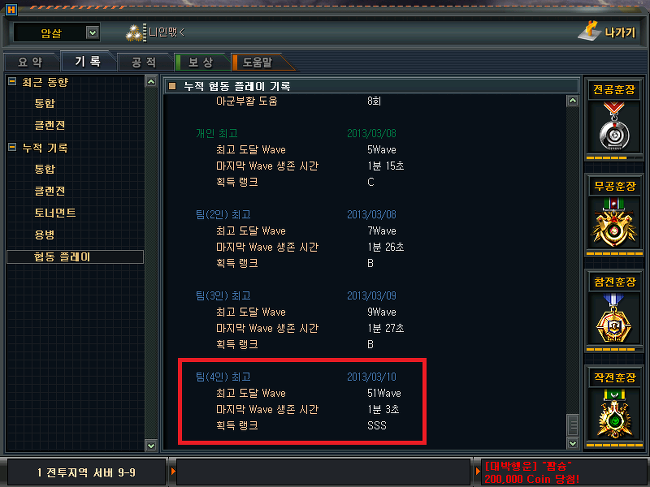Viewport: 650px width, 487px height.
Task: Click the left panel scrollbar down arrow
Action: [x=151, y=446]
